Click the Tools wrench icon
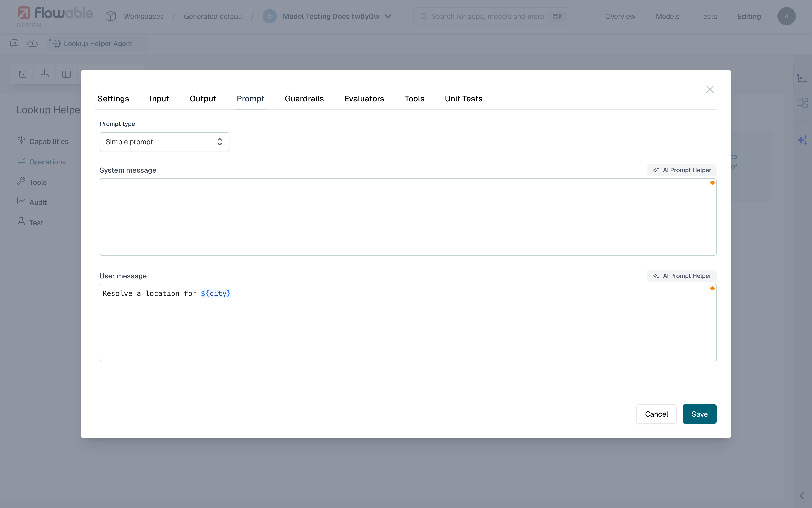Screen dimensions: 812x508 pos(21,181)
